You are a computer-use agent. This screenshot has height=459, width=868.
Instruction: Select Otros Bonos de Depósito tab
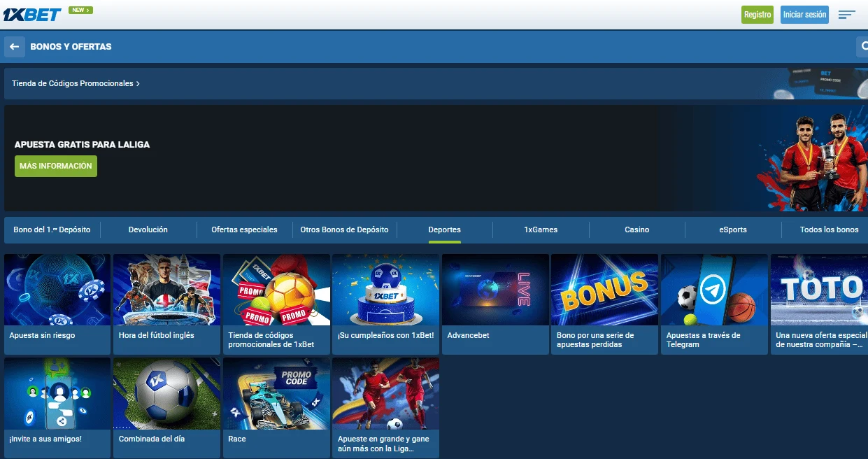[x=344, y=229]
